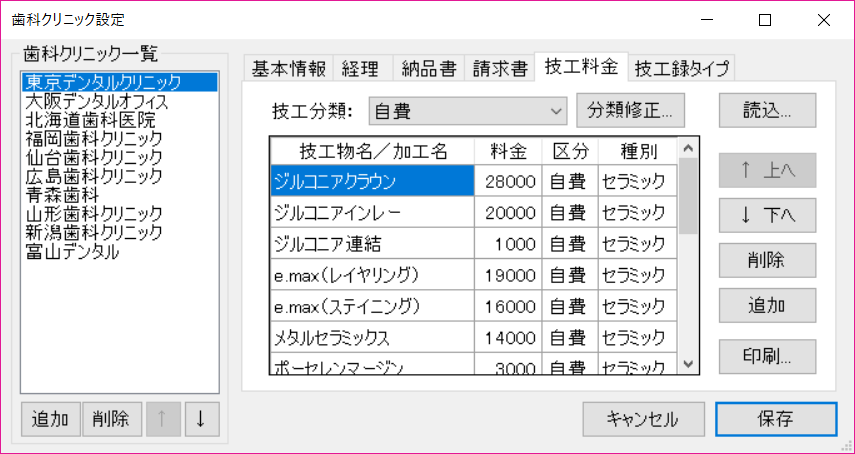Click the 読込... button
This screenshot has height=454, width=855.
click(767, 109)
